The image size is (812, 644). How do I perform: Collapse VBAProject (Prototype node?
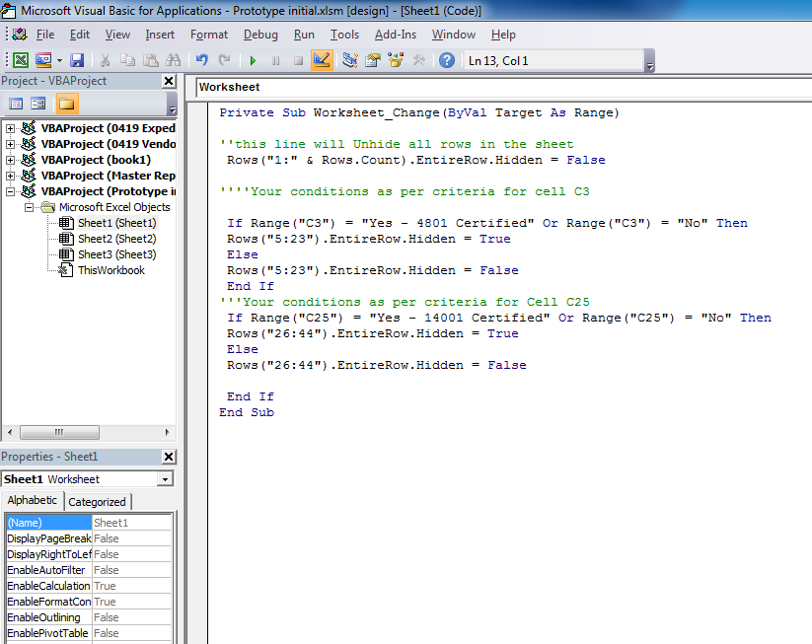point(10,191)
